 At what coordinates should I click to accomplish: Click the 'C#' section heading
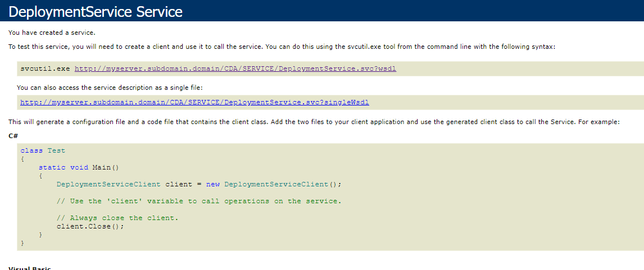(13, 136)
